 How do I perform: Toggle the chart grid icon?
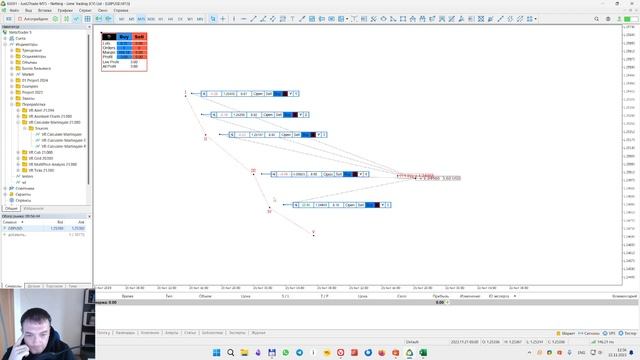point(87,19)
